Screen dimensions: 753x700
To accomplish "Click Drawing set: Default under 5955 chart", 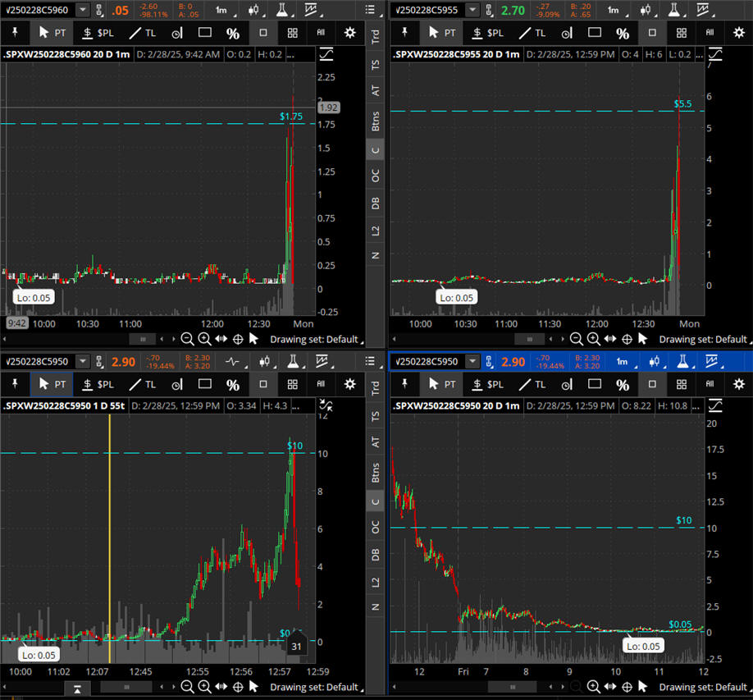I will pos(705,339).
